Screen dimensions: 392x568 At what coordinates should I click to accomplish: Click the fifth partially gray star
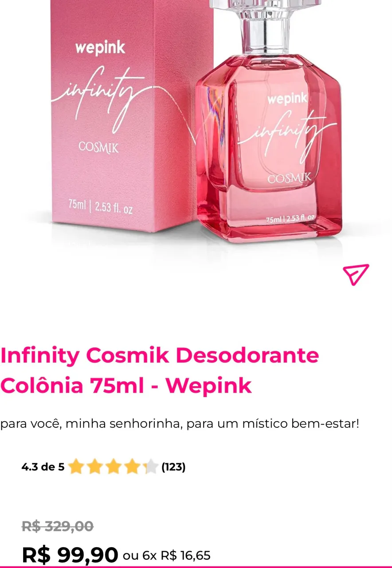[151, 467]
